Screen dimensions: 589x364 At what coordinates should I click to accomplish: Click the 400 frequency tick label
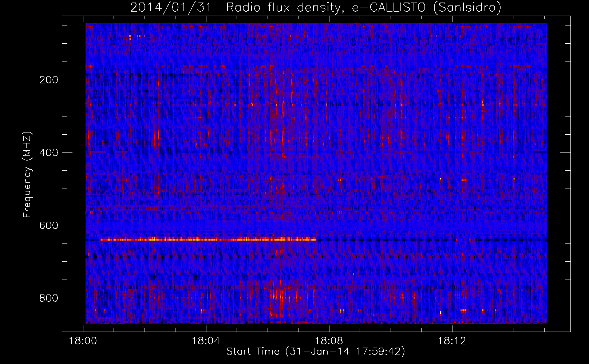49,153
